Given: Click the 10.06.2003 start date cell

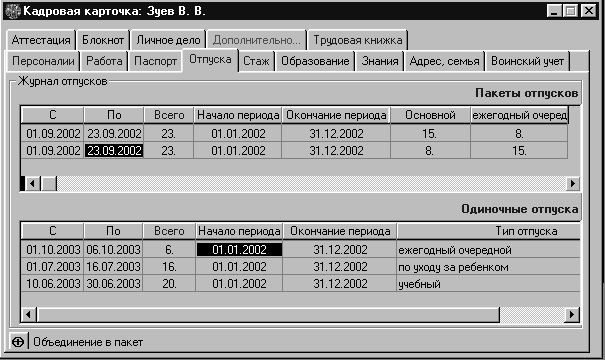Looking at the screenshot, I should 53,284.
